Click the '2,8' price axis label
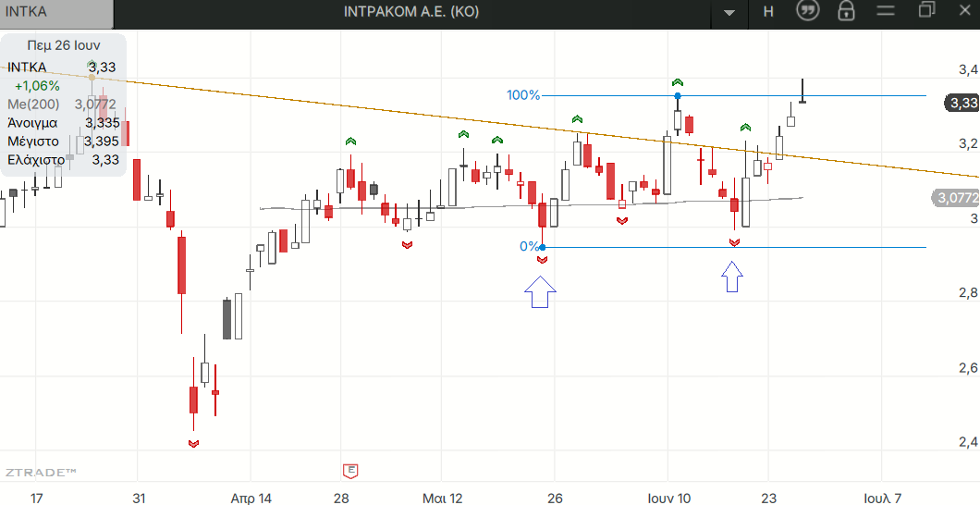The height and width of the screenshot is (505, 980). pyautogui.click(x=968, y=292)
